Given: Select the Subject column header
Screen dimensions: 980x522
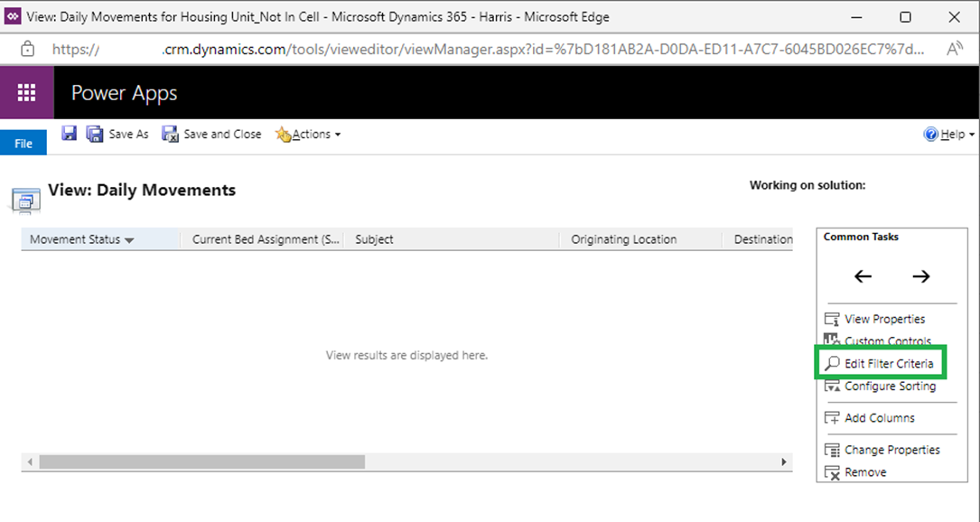Looking at the screenshot, I should [452, 239].
